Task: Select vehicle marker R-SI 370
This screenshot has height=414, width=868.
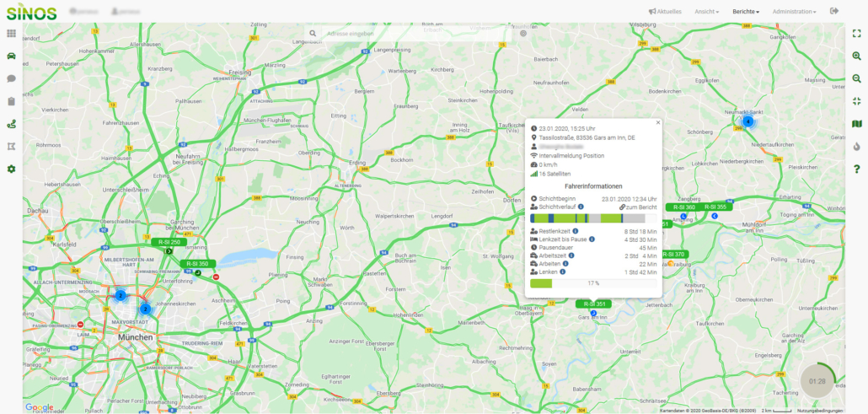Action: (x=675, y=255)
